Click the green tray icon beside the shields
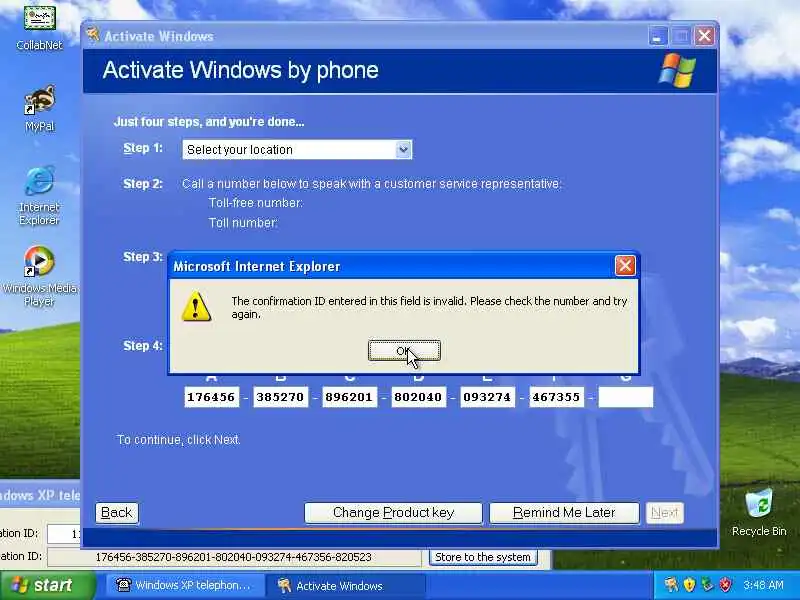The height and width of the screenshot is (600, 800). (707, 584)
